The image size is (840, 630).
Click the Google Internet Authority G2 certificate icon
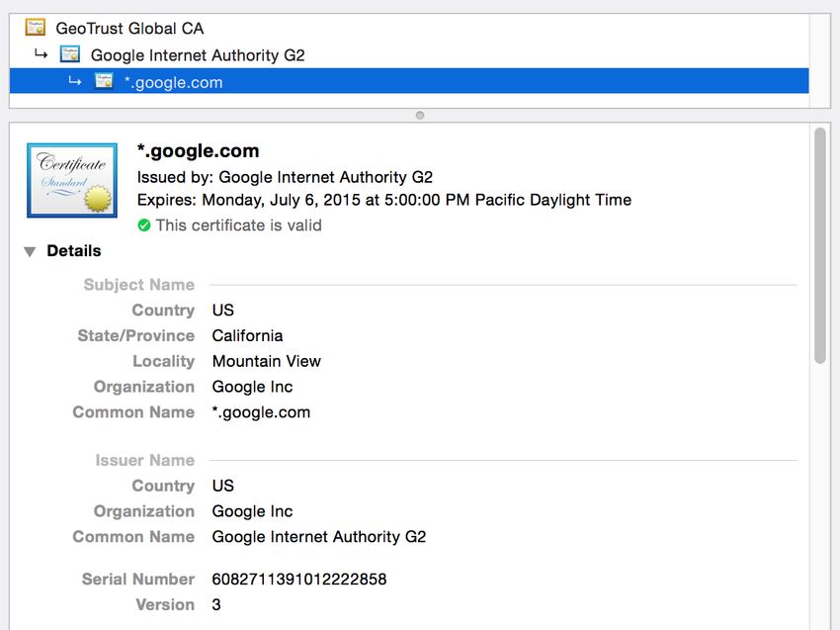70,54
